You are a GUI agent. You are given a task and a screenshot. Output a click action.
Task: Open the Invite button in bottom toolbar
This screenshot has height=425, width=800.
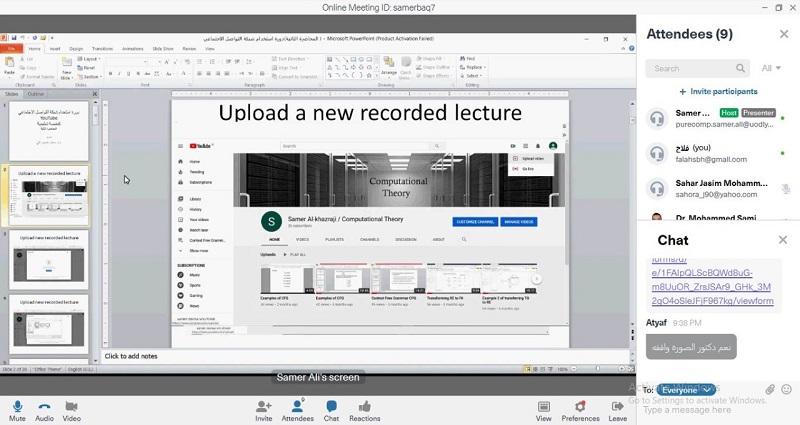pos(264,411)
